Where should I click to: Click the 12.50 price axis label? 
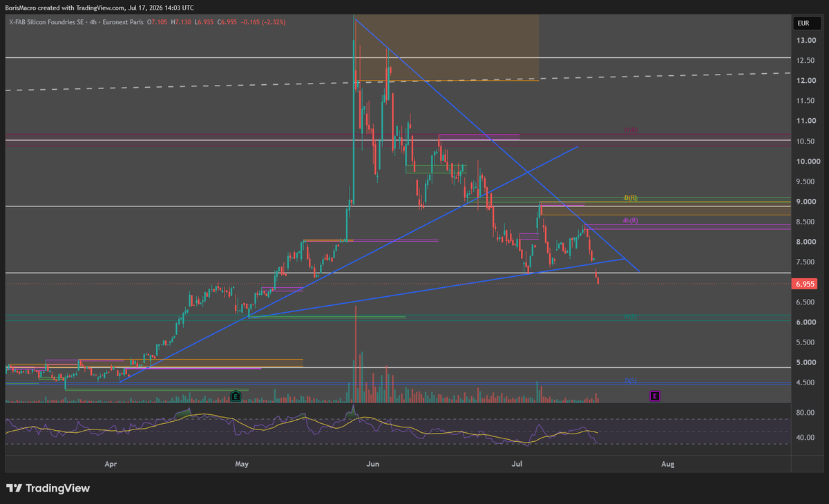click(x=806, y=61)
